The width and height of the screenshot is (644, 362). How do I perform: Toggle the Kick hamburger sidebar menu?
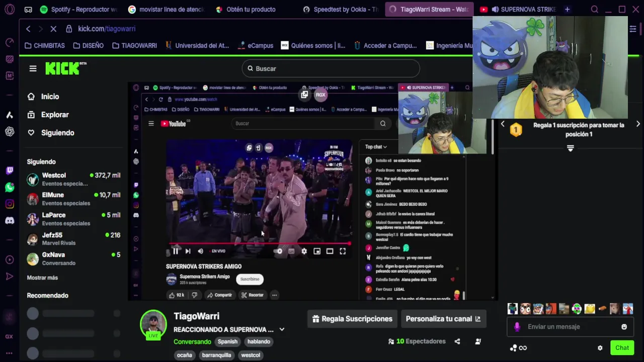tap(33, 68)
